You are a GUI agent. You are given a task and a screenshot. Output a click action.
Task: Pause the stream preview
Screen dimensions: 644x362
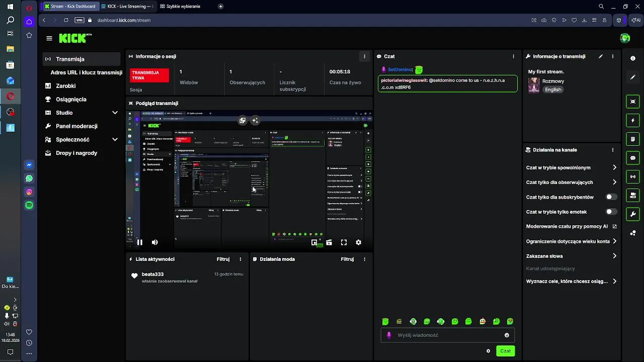(x=140, y=242)
